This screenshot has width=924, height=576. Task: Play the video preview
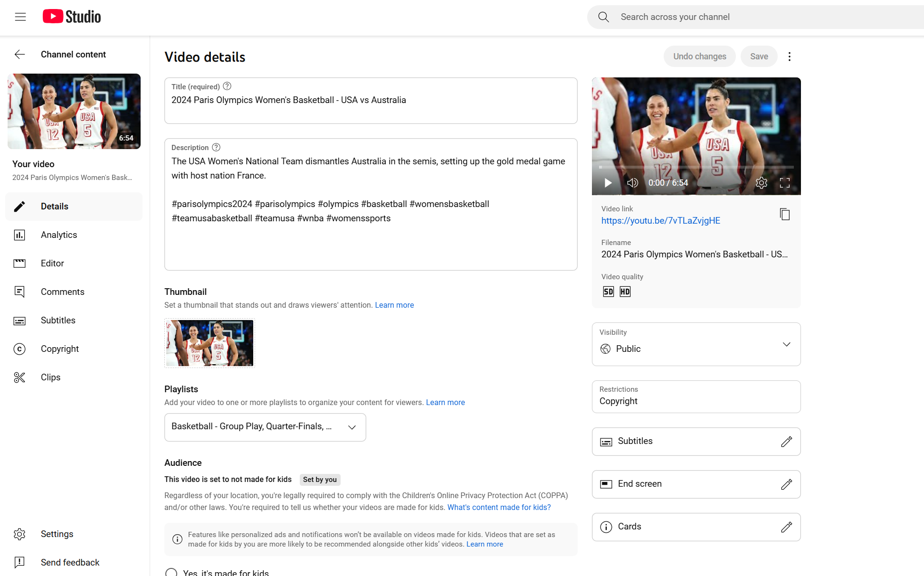[x=608, y=183]
